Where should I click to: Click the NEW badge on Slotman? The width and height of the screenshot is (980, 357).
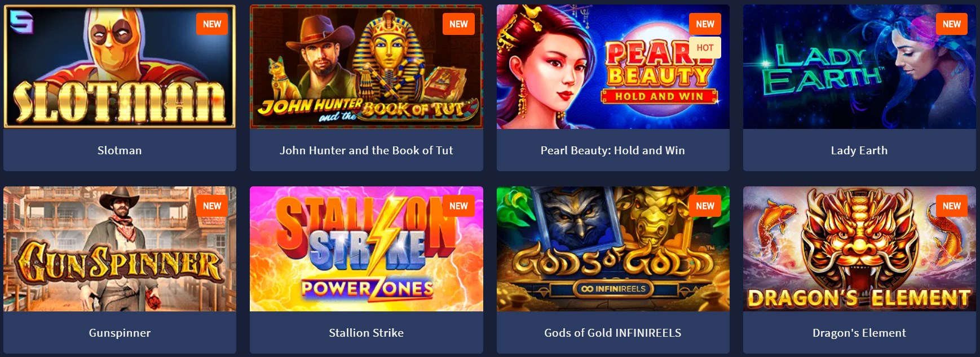(212, 24)
